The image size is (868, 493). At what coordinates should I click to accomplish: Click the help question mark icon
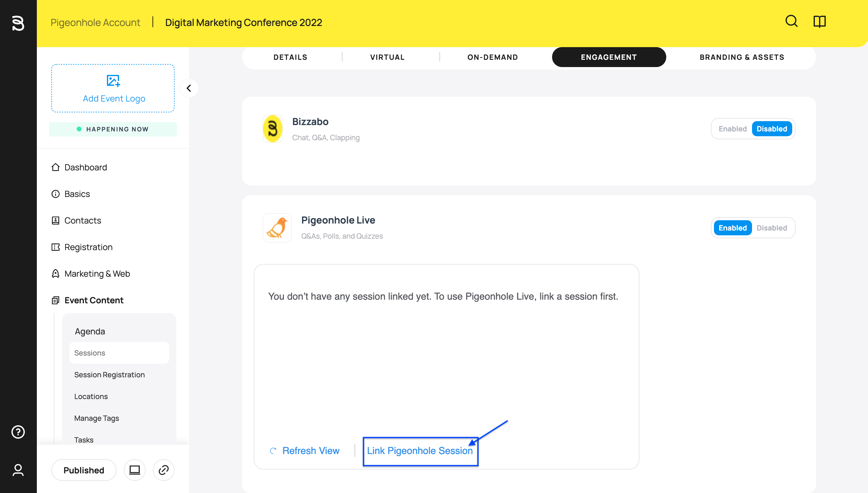(18, 432)
